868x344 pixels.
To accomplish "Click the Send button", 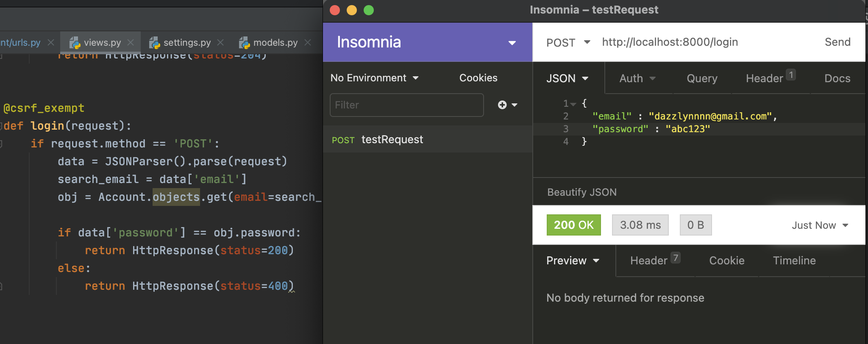I will coord(837,42).
